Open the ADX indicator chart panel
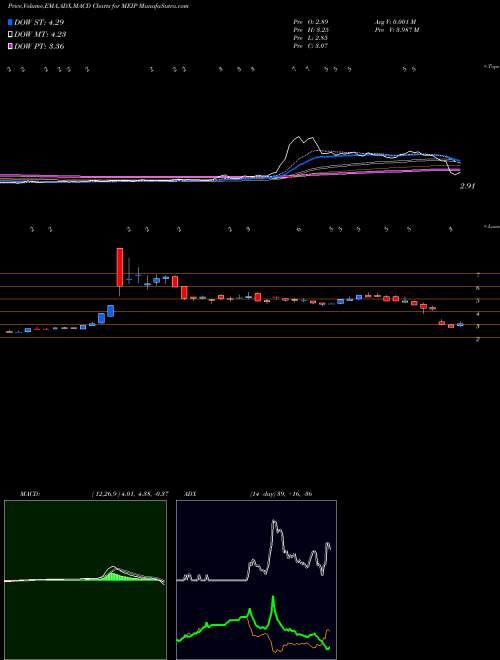 256,580
